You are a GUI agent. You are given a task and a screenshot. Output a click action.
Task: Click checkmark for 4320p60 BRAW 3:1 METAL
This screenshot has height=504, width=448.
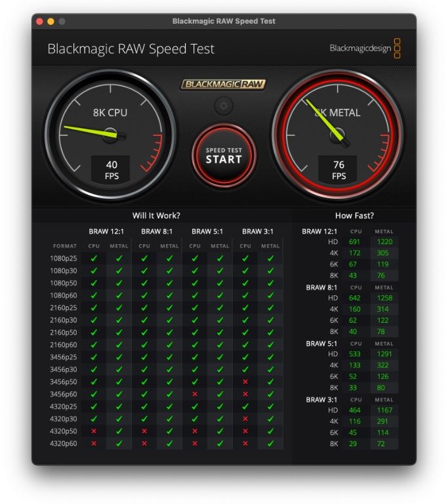click(271, 444)
